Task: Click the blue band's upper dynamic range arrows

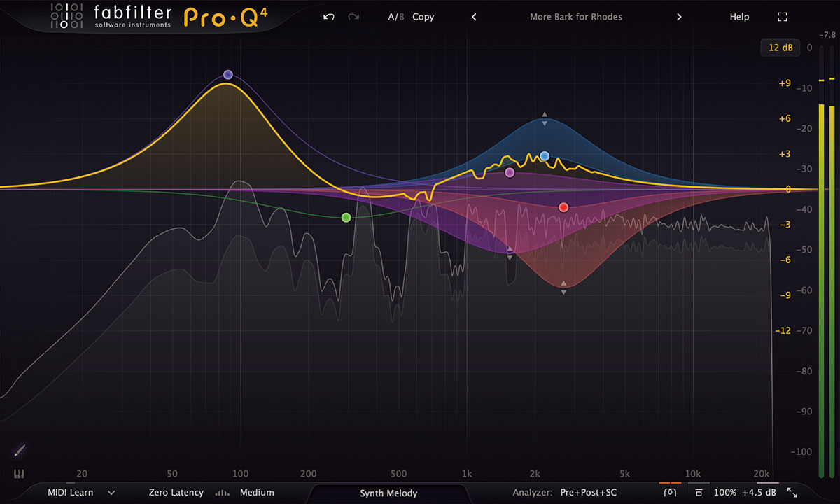Action: pos(545,119)
